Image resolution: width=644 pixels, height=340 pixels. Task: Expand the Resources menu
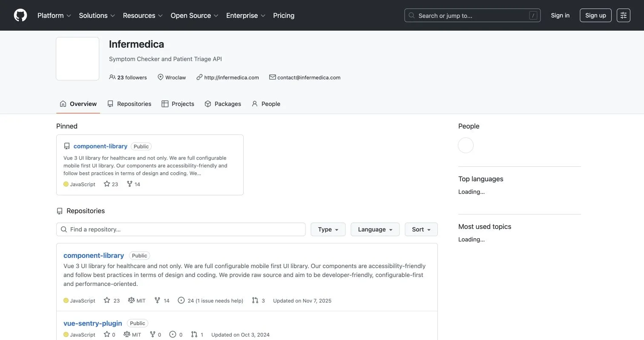coord(143,15)
